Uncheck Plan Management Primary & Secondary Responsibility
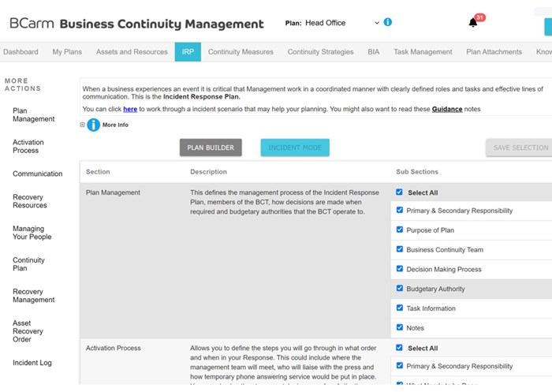This screenshot has height=392, width=552. 400,210
